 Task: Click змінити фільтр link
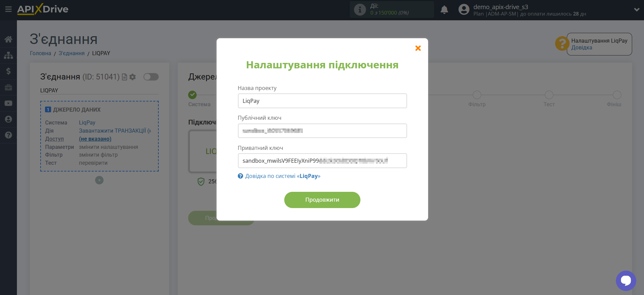pos(98,155)
